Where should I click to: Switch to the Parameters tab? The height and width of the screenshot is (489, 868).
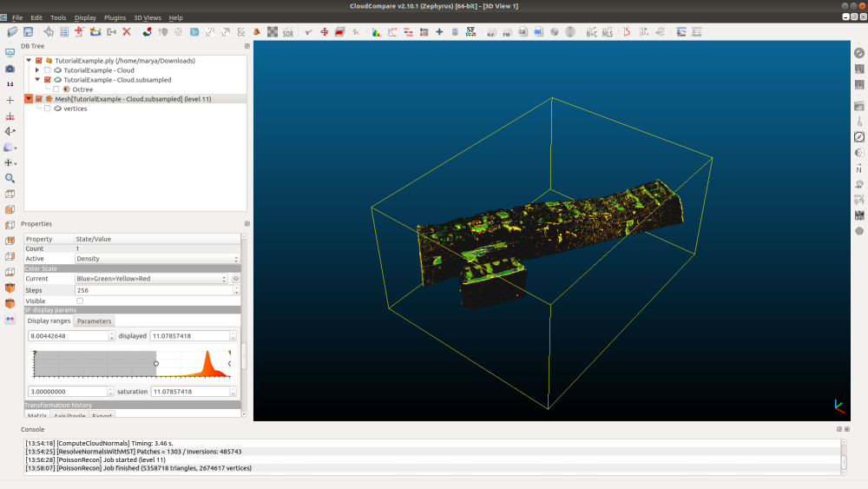click(95, 321)
